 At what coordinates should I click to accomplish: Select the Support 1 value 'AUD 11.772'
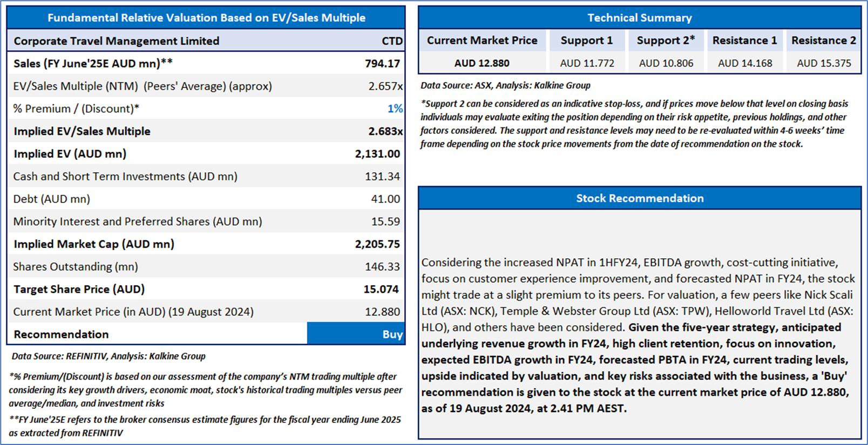[x=587, y=63]
